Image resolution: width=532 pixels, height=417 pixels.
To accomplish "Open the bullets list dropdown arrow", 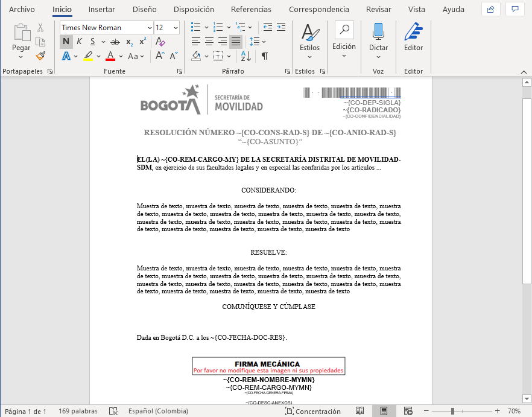I will click(x=206, y=28).
